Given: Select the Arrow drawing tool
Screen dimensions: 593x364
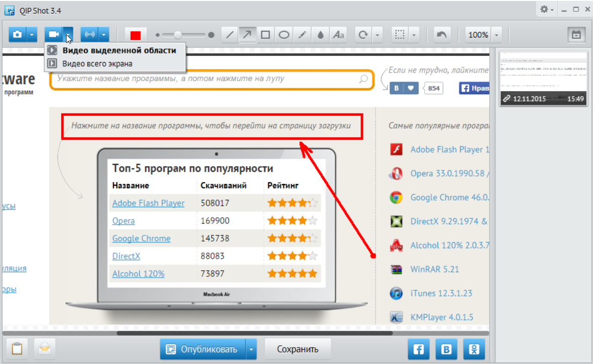Looking at the screenshot, I should click(x=247, y=35).
